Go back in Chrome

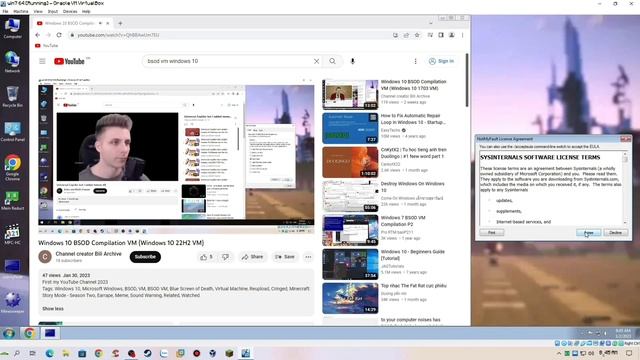tap(38, 35)
